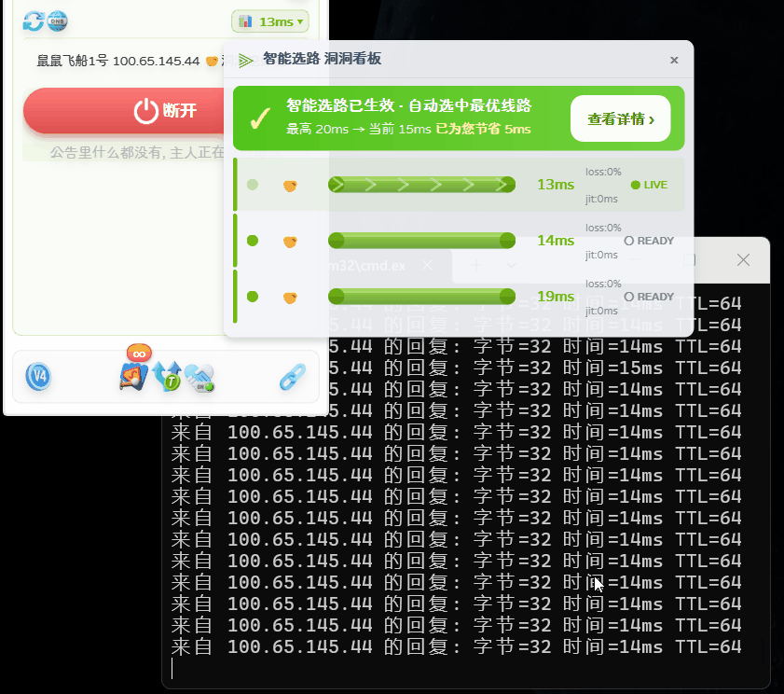Click orange heart icon beside server IP
This screenshot has height=694, width=784.
click(x=212, y=61)
